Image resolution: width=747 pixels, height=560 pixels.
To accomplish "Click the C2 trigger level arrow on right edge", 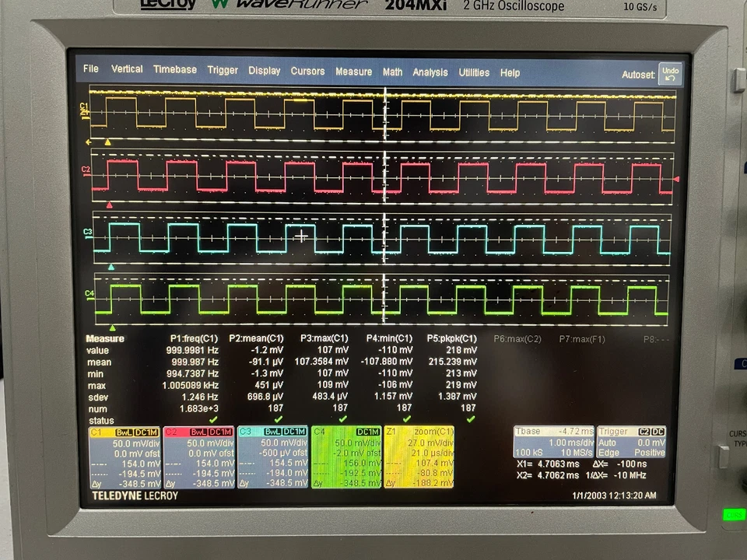I will point(676,180).
